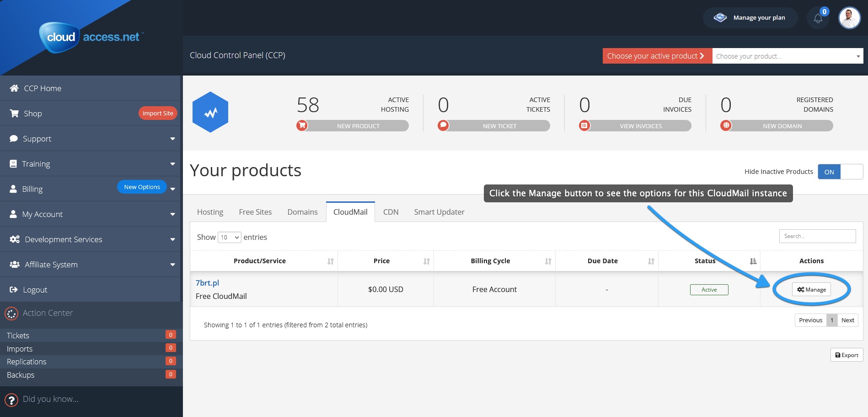Click the Shop cart icon

point(14,113)
